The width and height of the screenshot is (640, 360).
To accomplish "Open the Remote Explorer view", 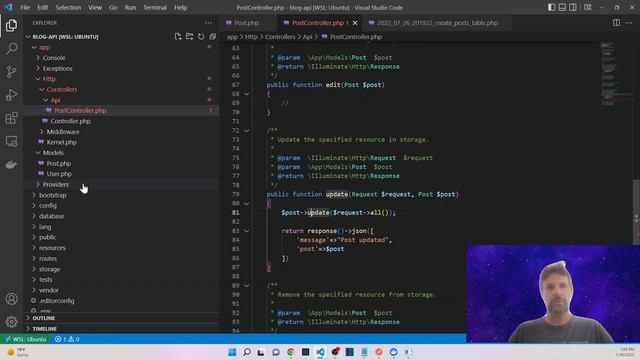I will point(11,141).
